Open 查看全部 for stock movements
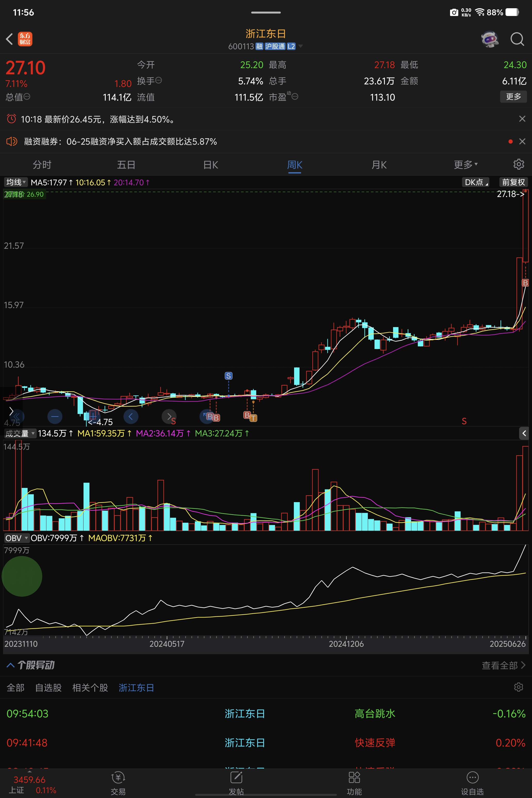This screenshot has width=532, height=798. pyautogui.click(x=503, y=665)
